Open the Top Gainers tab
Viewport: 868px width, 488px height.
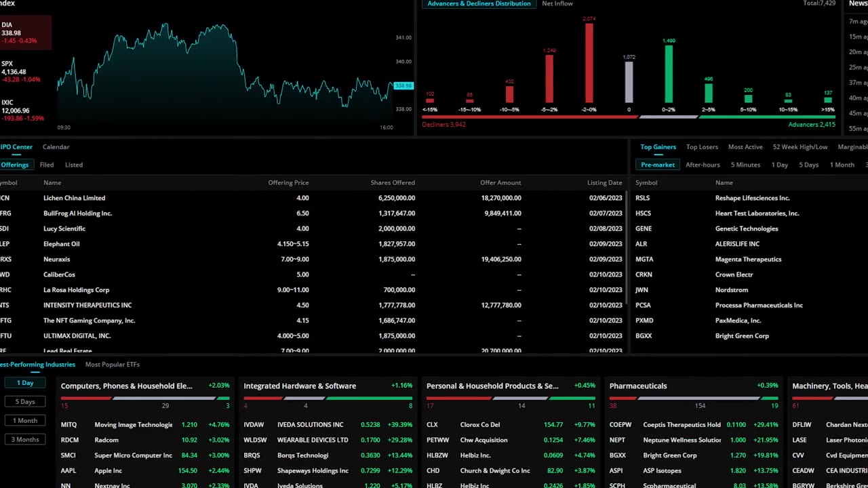point(658,147)
